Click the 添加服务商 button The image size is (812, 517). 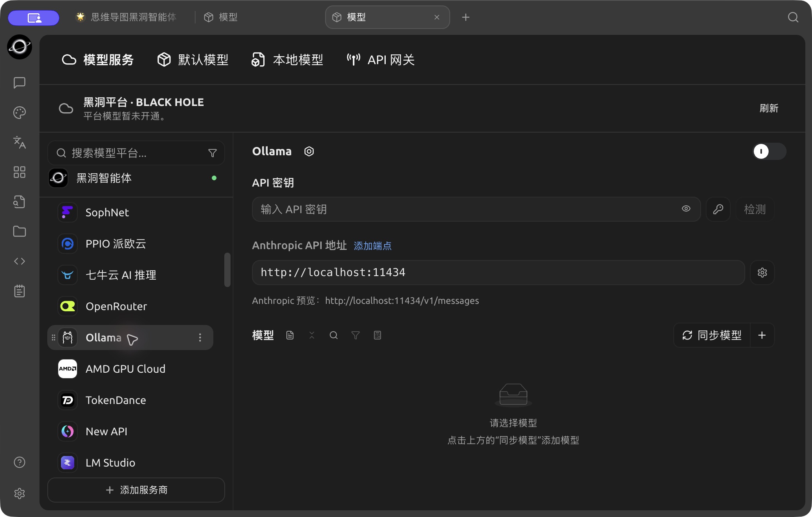coord(136,490)
